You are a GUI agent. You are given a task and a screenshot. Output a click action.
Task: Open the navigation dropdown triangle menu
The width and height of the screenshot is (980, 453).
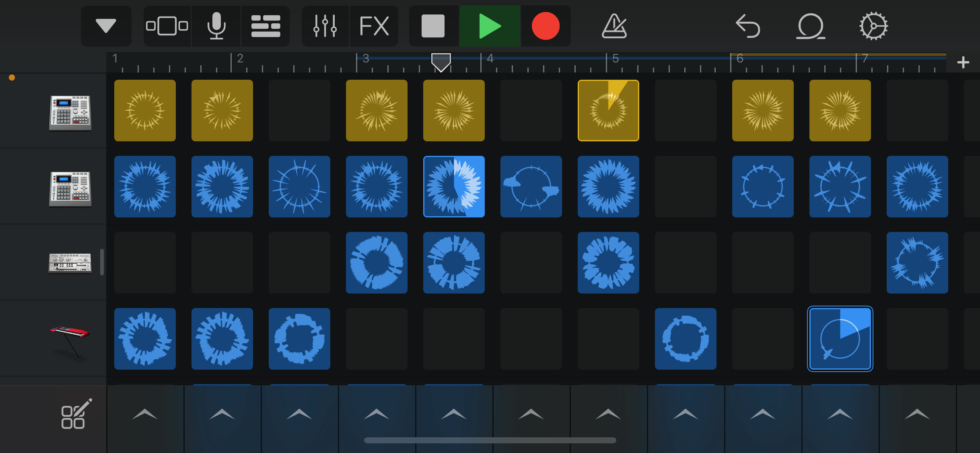106,26
